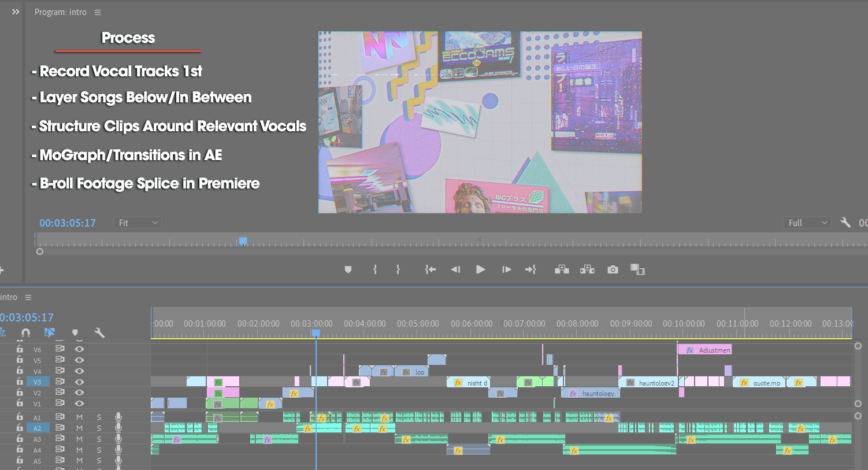This screenshot has width=868, height=470.
Task: Toggle Linked Selection in timeline
Action: 50,332
